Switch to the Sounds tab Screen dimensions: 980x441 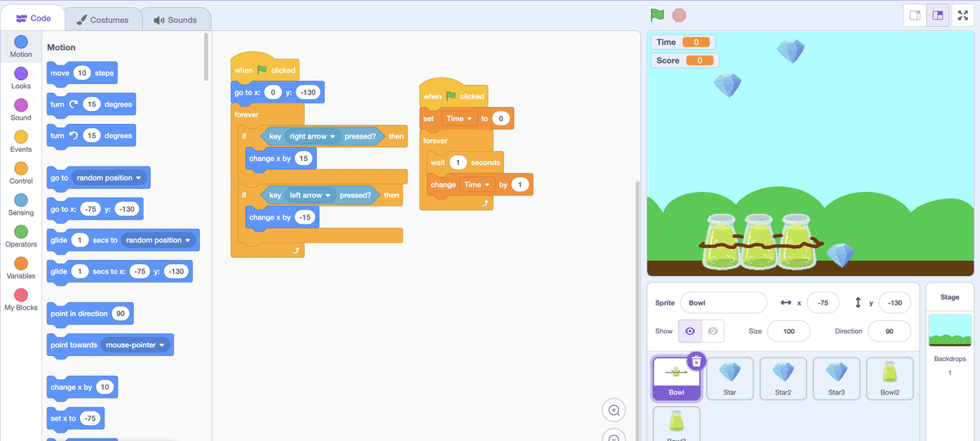click(x=175, y=20)
